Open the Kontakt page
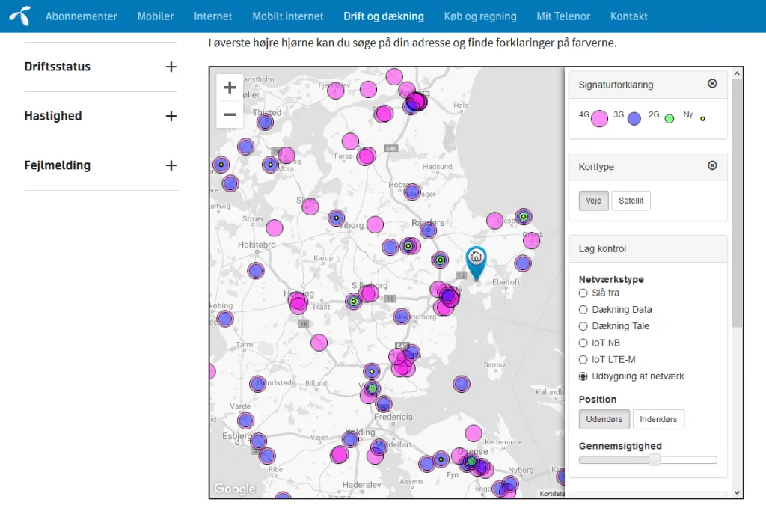The image size is (766, 532). point(628,16)
